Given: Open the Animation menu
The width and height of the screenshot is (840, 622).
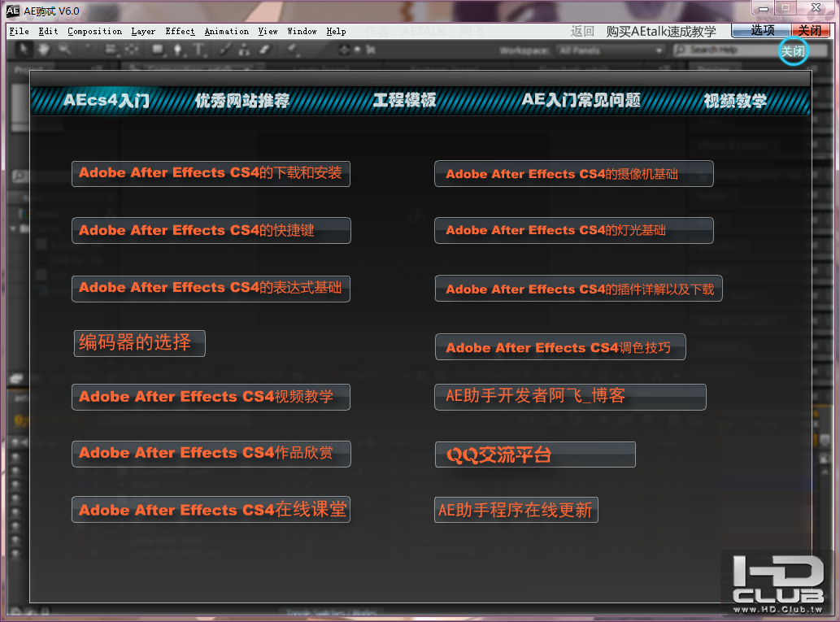Looking at the screenshot, I should point(227,31).
